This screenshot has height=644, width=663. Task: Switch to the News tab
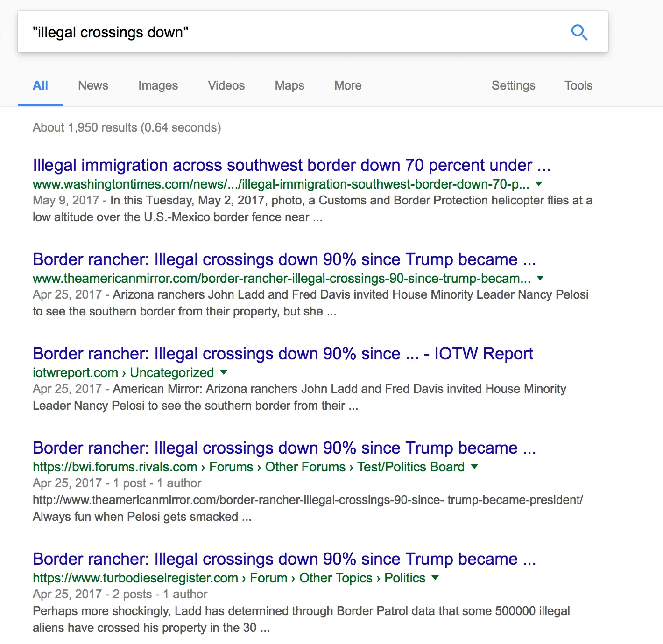pos(93,85)
